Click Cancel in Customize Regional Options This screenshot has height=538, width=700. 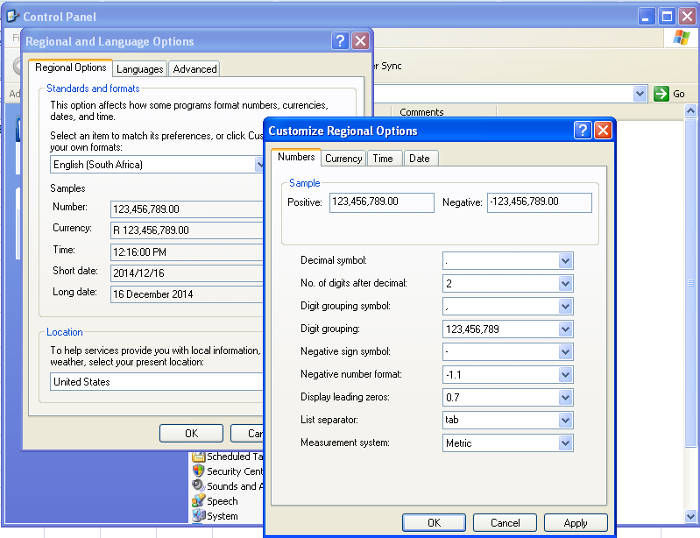pyautogui.click(x=505, y=522)
